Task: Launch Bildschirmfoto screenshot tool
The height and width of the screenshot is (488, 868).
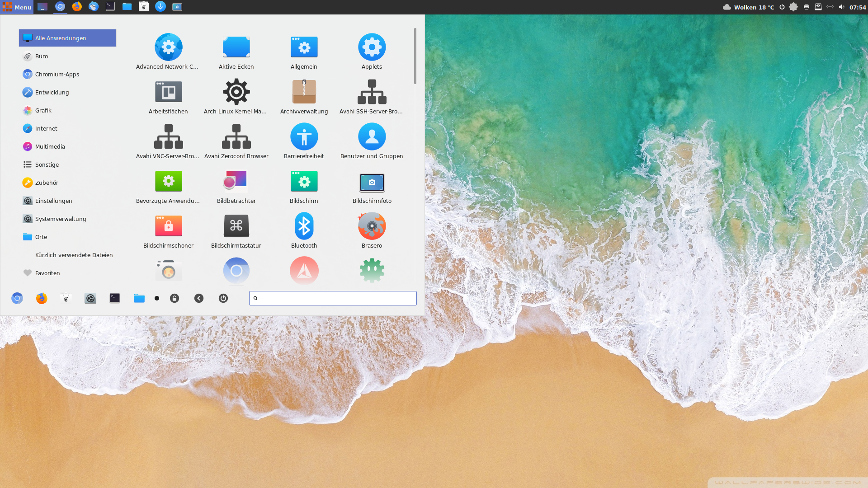Action: point(372,182)
